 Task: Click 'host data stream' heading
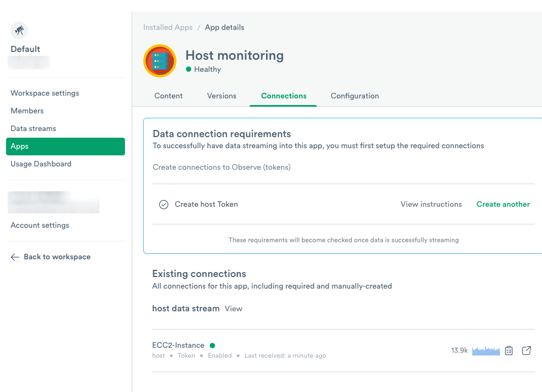186,309
